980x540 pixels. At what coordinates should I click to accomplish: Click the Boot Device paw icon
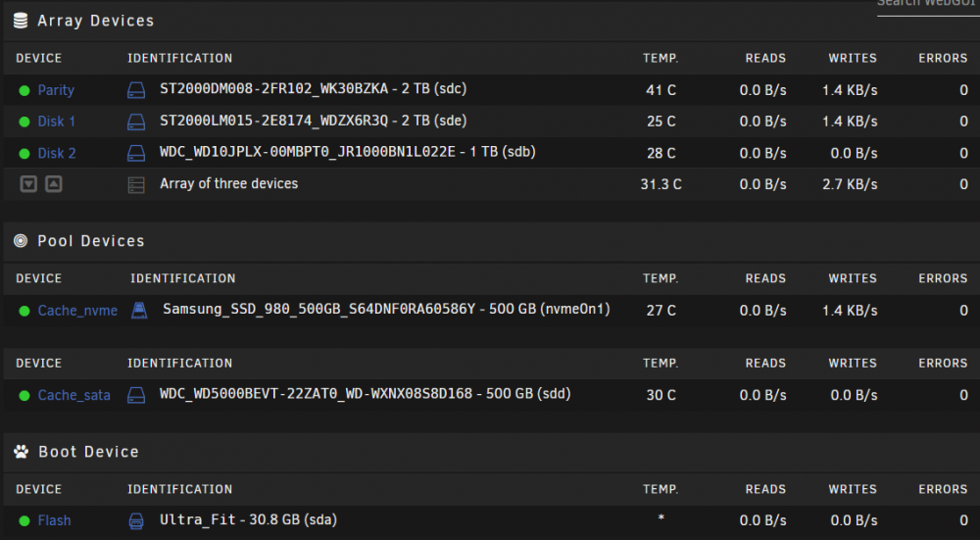click(x=22, y=451)
